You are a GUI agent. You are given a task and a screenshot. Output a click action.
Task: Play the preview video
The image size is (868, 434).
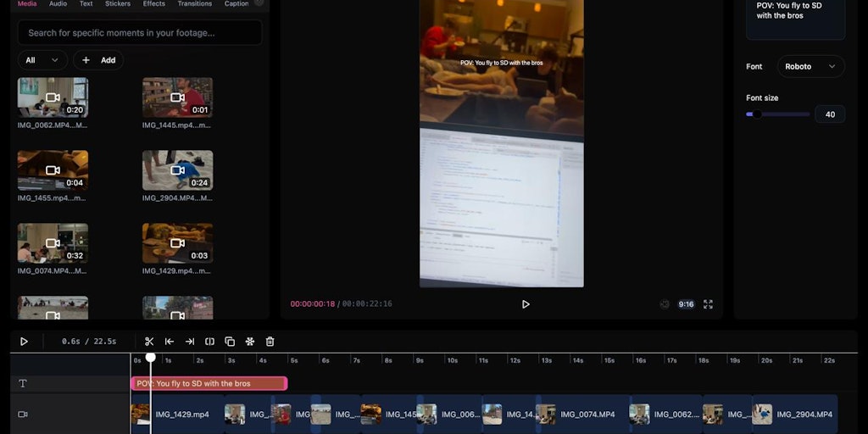click(x=526, y=304)
